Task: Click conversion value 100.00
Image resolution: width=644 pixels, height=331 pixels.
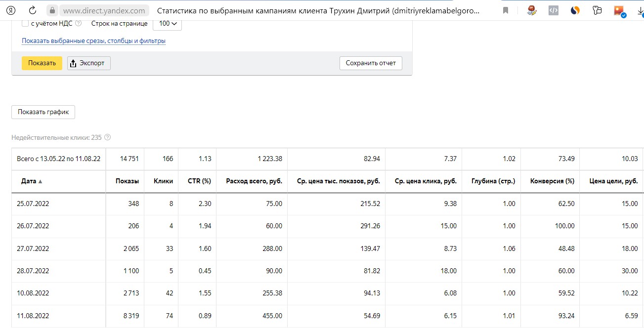Action: pyautogui.click(x=565, y=226)
